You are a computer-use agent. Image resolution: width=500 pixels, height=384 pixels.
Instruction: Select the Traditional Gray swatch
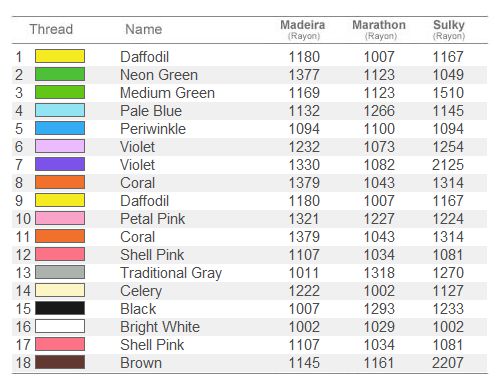coord(60,272)
